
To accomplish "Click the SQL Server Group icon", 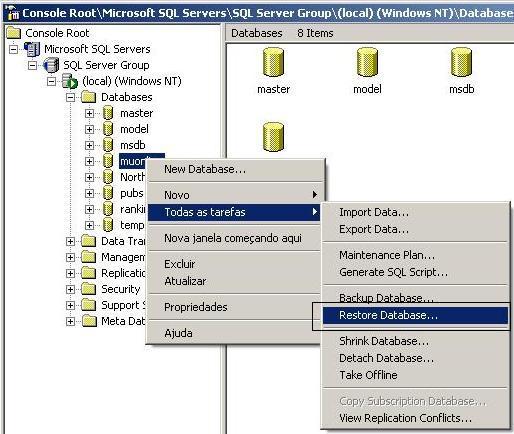I will tap(51, 65).
